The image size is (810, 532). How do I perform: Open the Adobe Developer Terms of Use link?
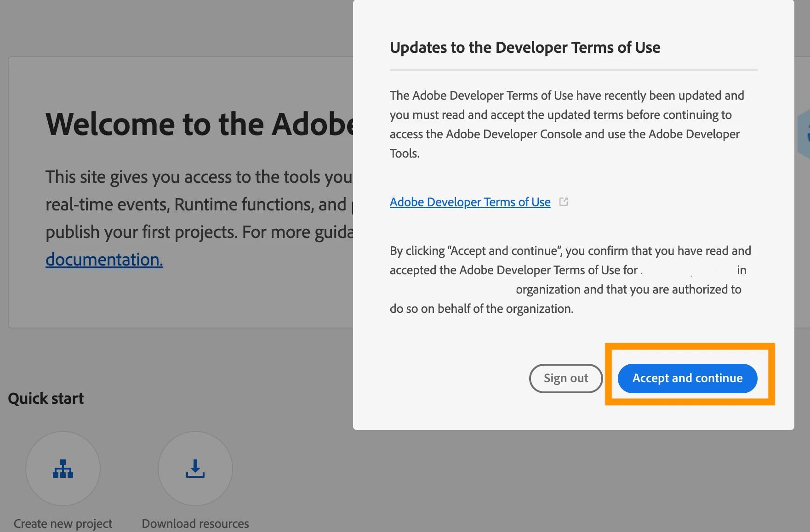click(470, 202)
